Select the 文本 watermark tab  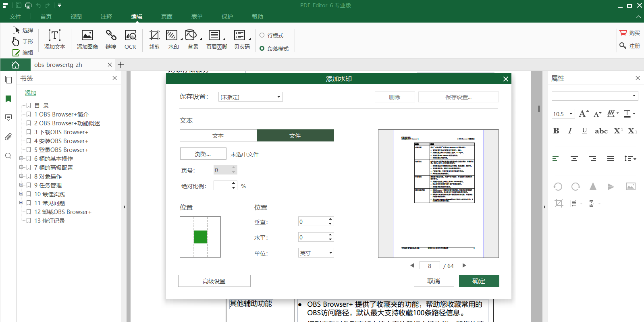218,135
